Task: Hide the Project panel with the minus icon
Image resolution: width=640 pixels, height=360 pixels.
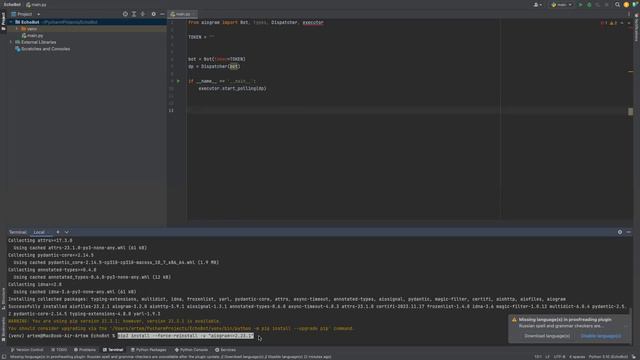Action: [x=162, y=14]
